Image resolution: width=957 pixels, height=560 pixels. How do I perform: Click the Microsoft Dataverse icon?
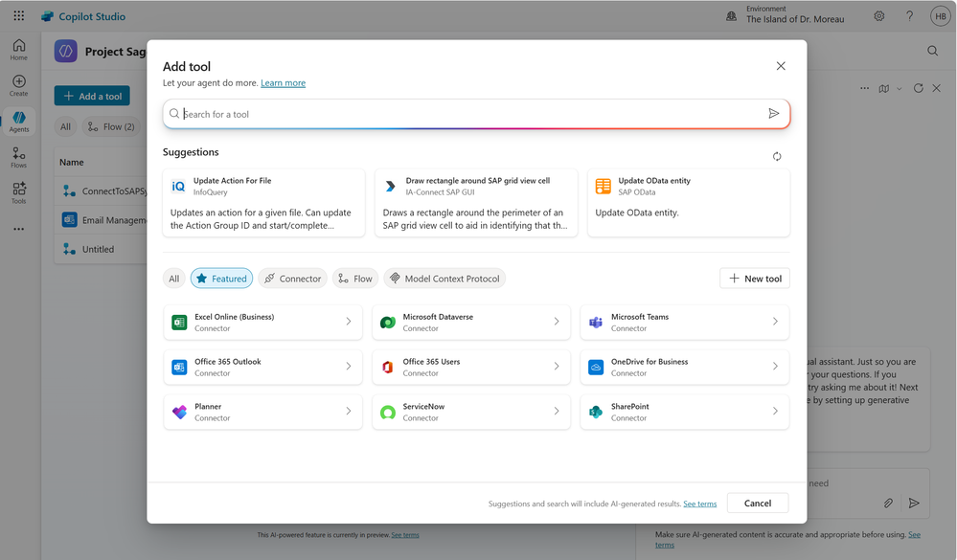(388, 322)
